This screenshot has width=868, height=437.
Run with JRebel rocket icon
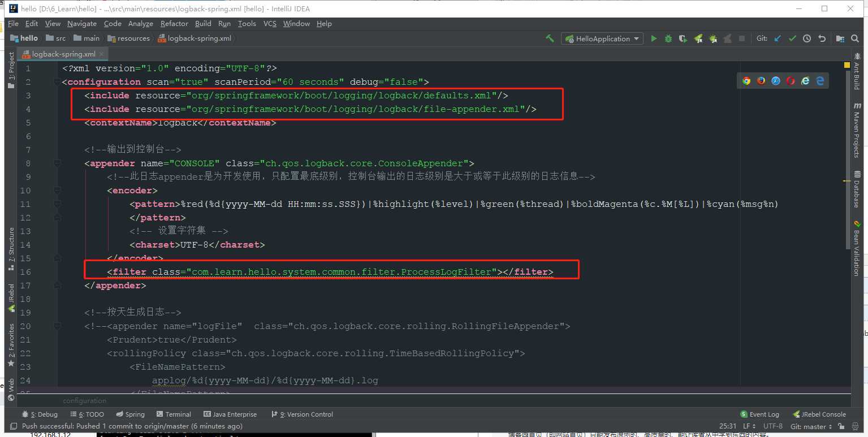point(698,38)
